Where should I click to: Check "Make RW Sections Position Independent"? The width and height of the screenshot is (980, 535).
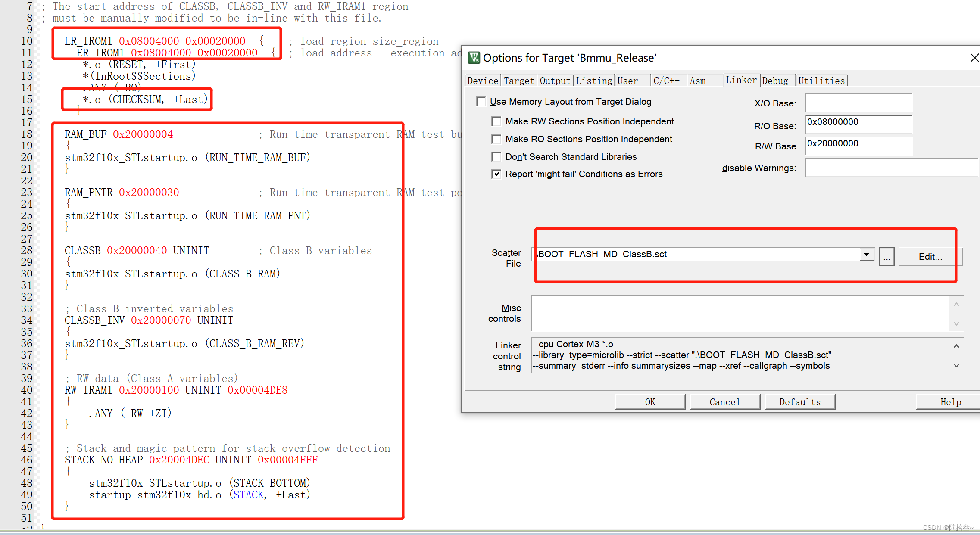click(496, 121)
